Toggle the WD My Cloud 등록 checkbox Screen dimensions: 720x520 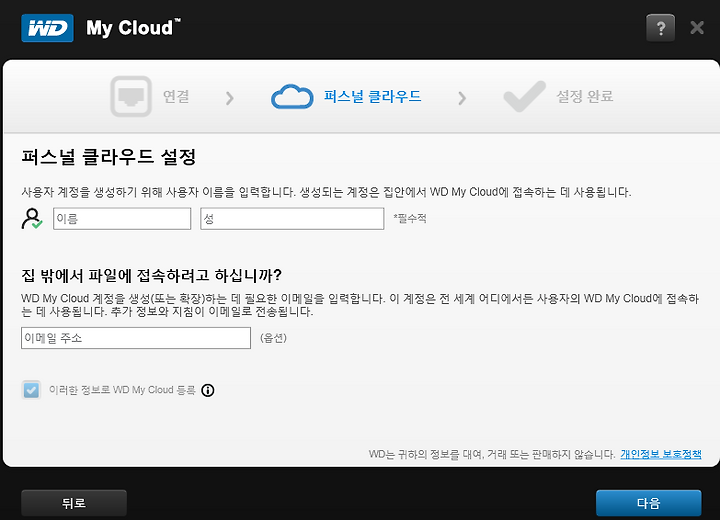[x=31, y=390]
